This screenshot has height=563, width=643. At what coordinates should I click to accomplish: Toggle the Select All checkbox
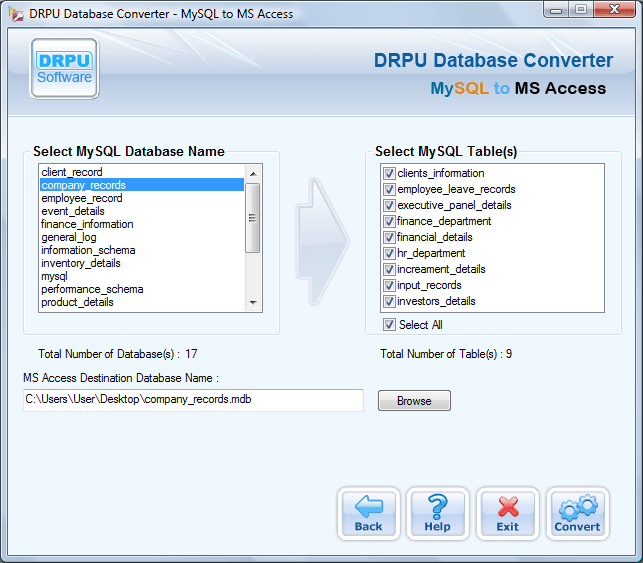[389, 325]
